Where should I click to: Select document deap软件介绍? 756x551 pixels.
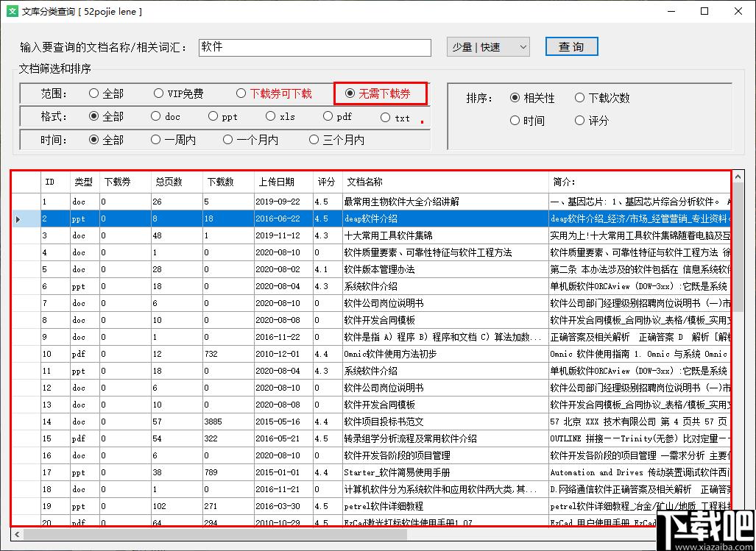(445, 218)
